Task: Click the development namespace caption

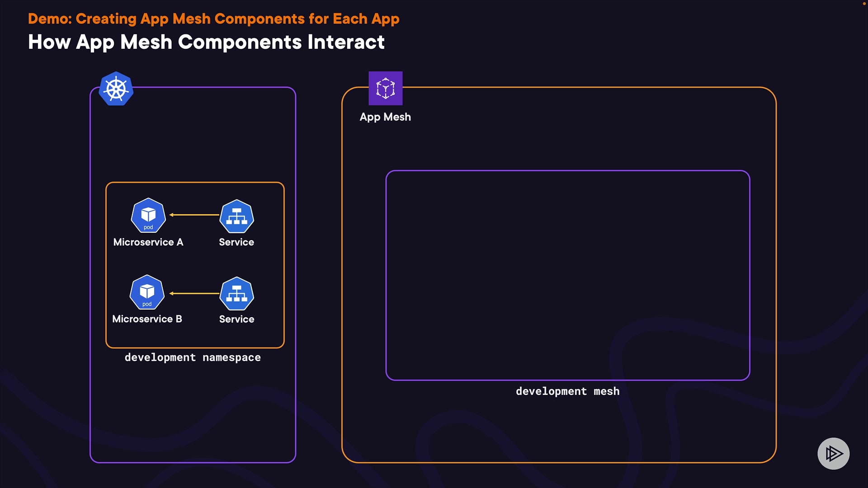Action: (193, 357)
